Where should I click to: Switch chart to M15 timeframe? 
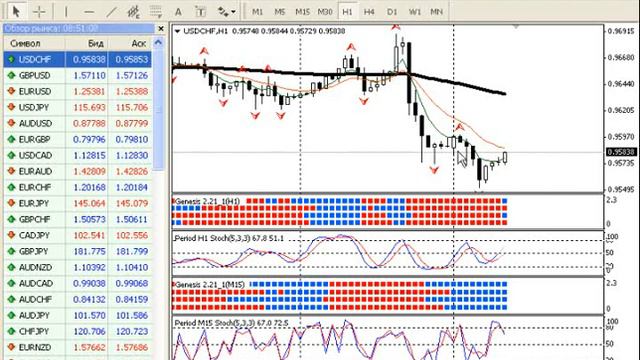point(302,12)
